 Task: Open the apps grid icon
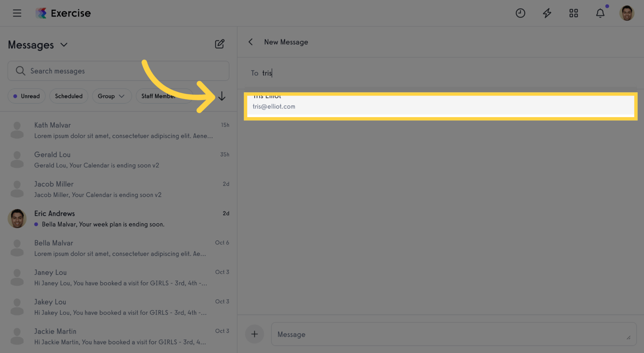click(x=573, y=13)
